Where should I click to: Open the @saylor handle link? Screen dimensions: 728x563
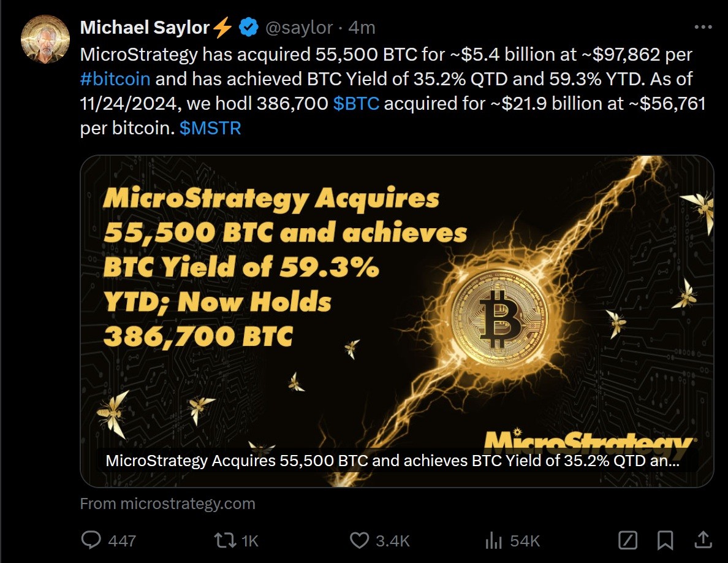tap(299, 28)
